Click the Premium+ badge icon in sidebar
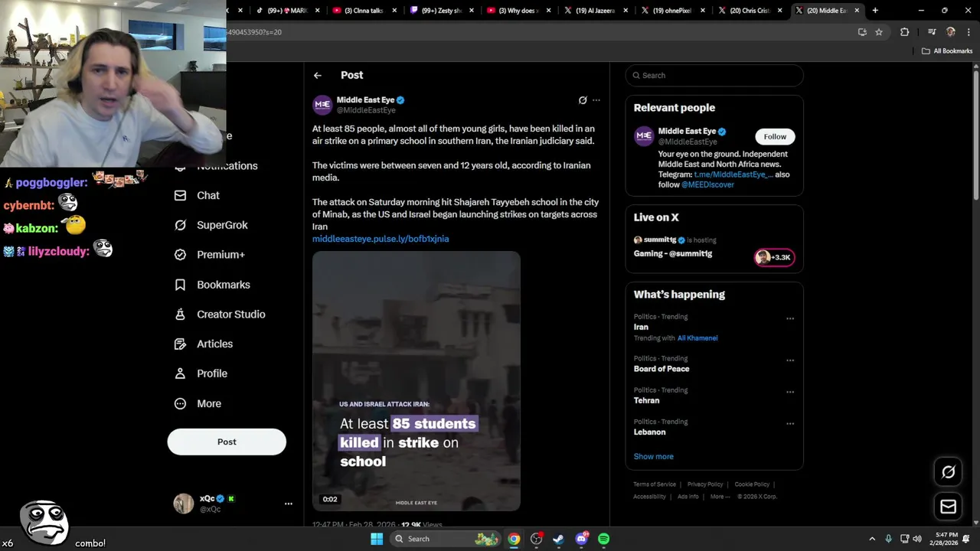This screenshot has height=551, width=980. pyautogui.click(x=180, y=255)
